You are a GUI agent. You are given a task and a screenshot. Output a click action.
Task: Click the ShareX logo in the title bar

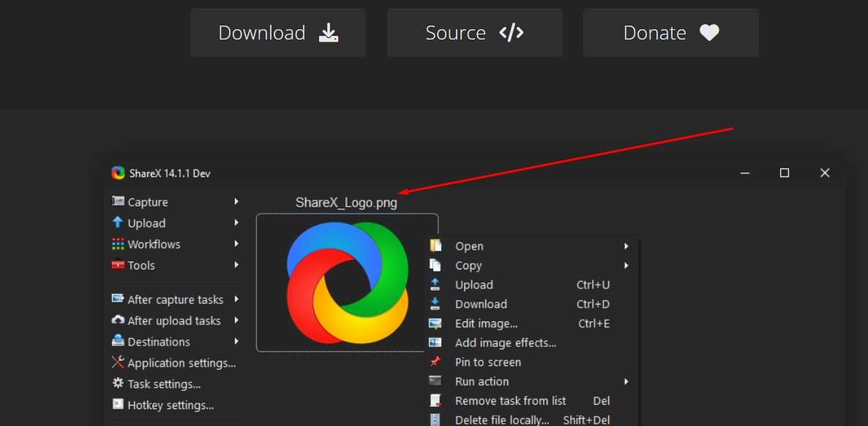(x=118, y=173)
